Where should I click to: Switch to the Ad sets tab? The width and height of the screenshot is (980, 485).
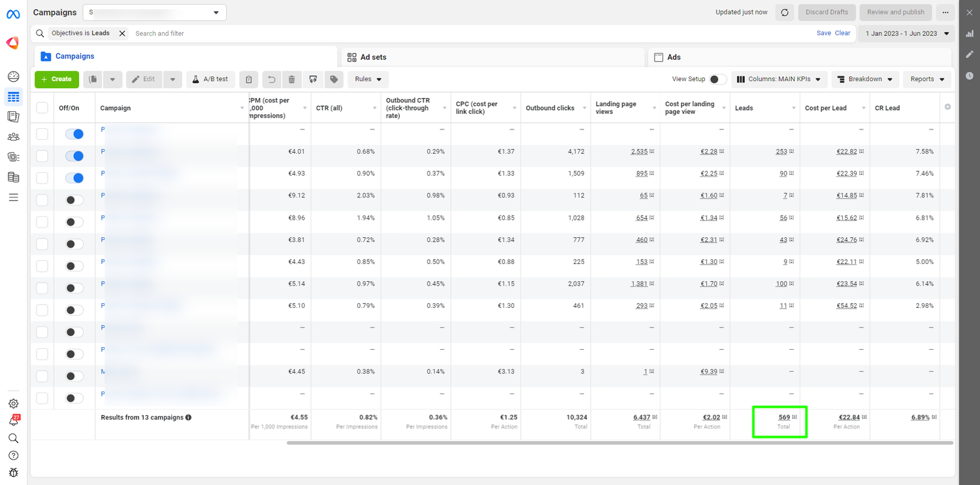pyautogui.click(x=493, y=57)
